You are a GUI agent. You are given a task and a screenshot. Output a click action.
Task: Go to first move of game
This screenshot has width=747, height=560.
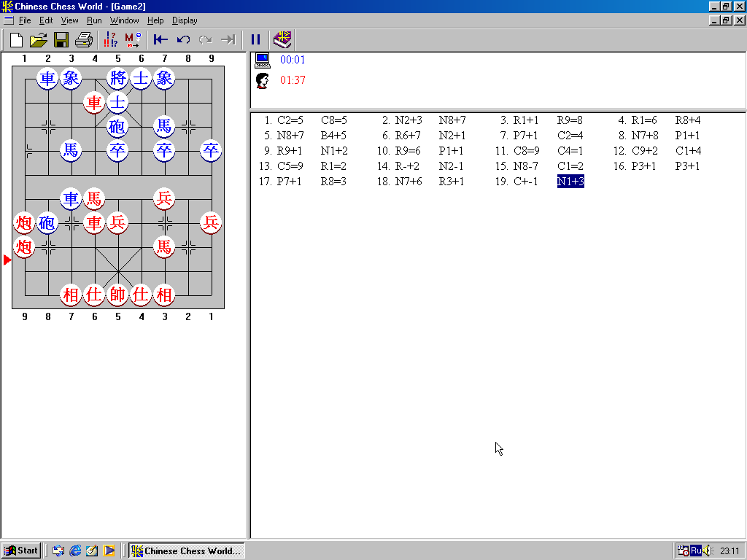pos(160,40)
